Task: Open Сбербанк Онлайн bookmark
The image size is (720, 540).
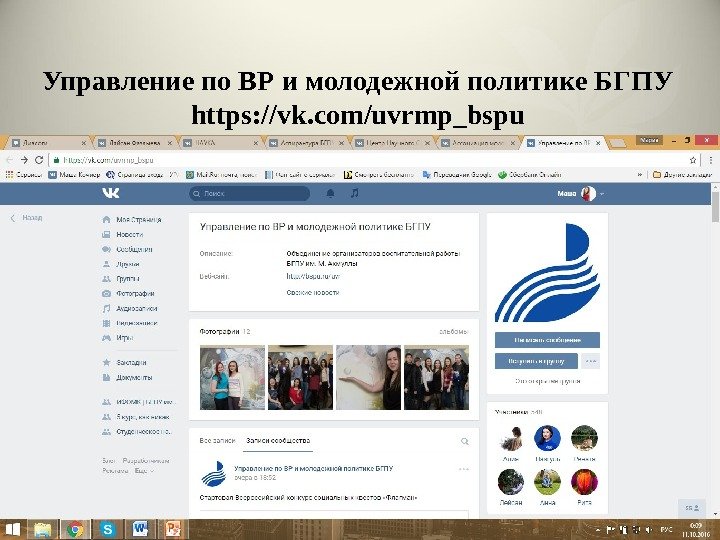Action: point(530,174)
